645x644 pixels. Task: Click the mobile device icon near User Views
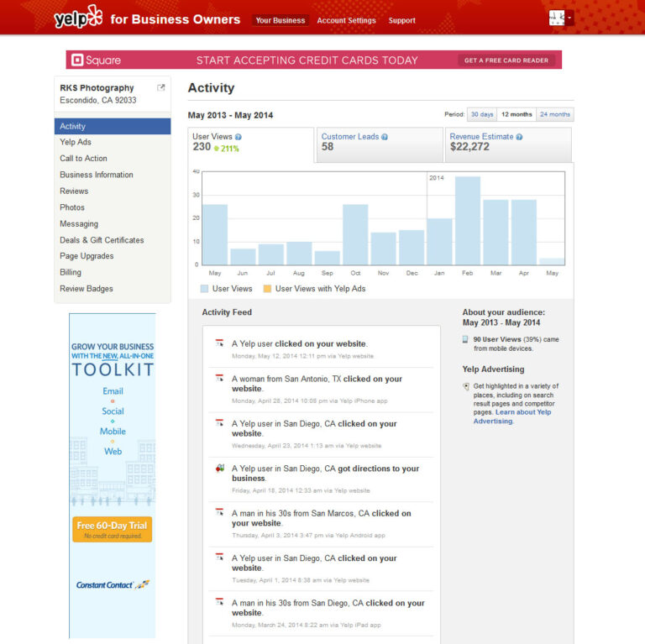pyautogui.click(x=466, y=339)
